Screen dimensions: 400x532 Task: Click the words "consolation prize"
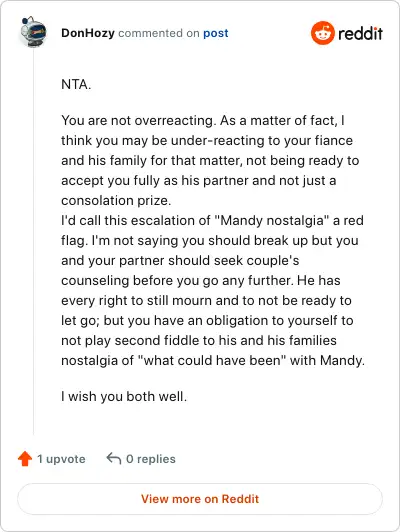point(114,201)
